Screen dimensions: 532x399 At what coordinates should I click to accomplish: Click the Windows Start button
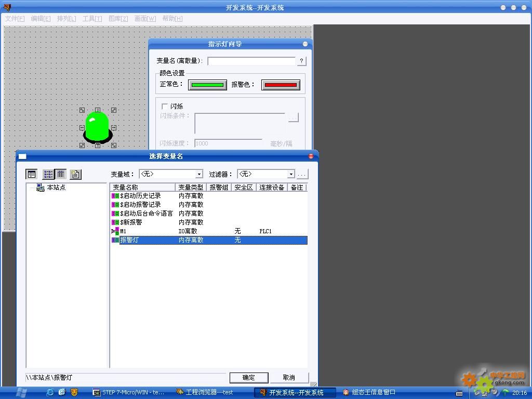pyautogui.click(x=22, y=392)
